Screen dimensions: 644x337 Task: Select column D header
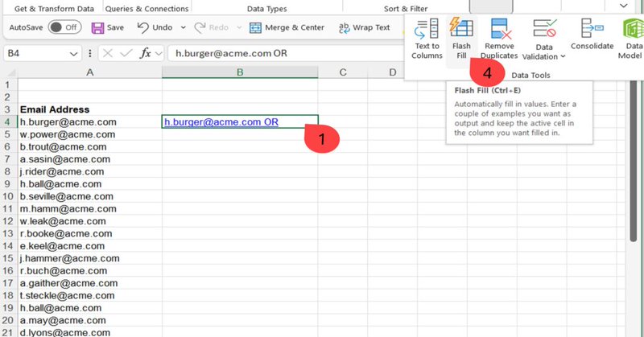(x=393, y=72)
